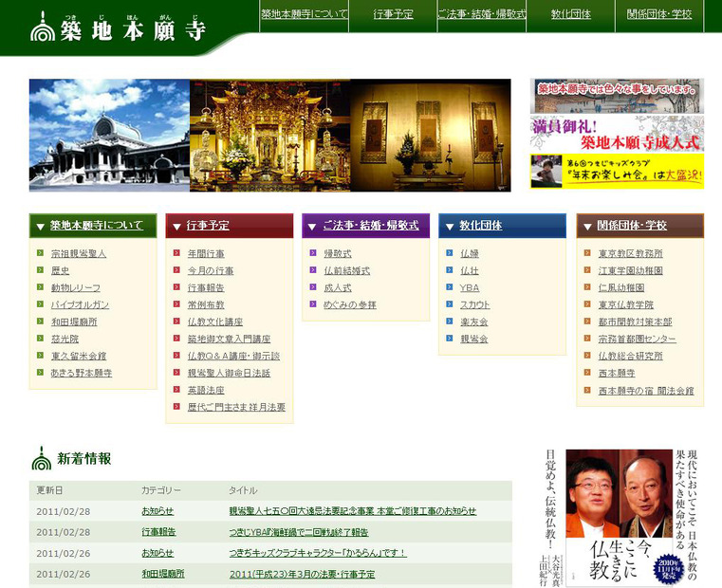The height and width of the screenshot is (588, 722).
Task: Click the green arrow icon beside パイプオルガン
Action: coord(40,303)
